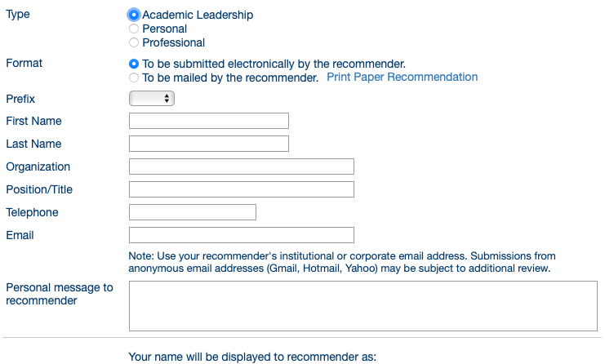Click the "Organization" field label text
This screenshot has width=605, height=364.
(38, 166)
